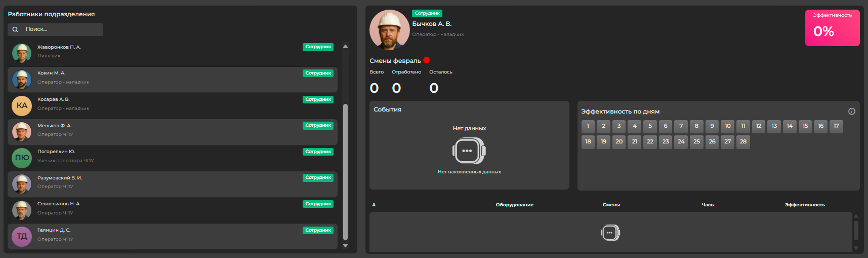Click the Сотрудник badge on Меньков Ф. А.
868x258 pixels.
coord(318,125)
